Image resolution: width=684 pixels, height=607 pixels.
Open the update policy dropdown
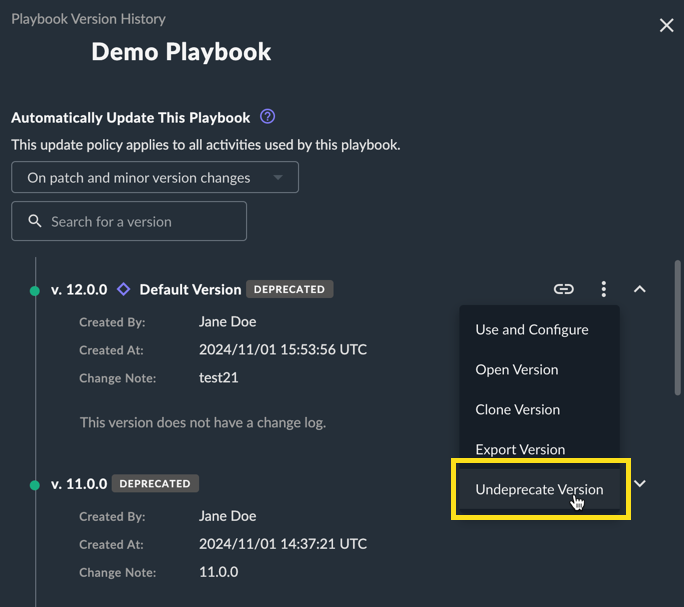click(x=155, y=177)
